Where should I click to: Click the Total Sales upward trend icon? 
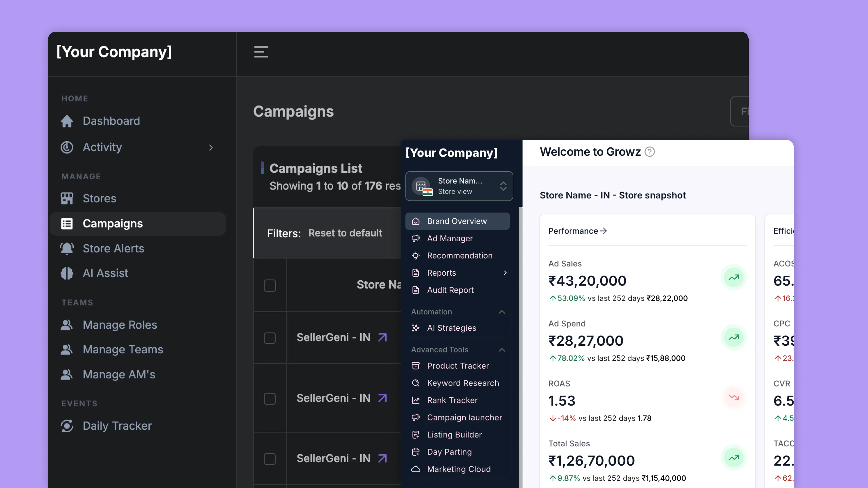point(734,458)
